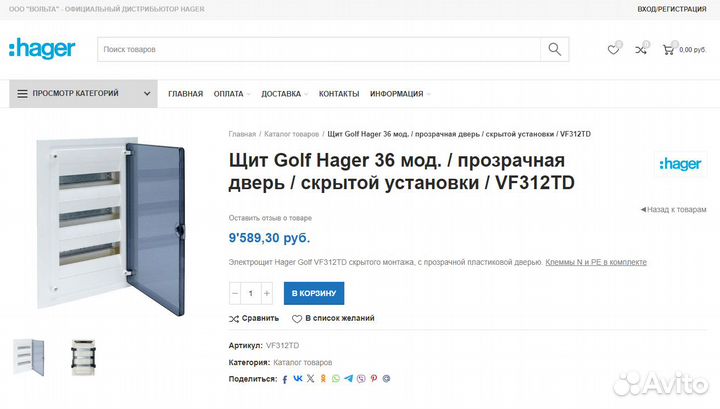Decrease quantity with minus button
Viewport: 720px width, 409px height.
(x=235, y=293)
